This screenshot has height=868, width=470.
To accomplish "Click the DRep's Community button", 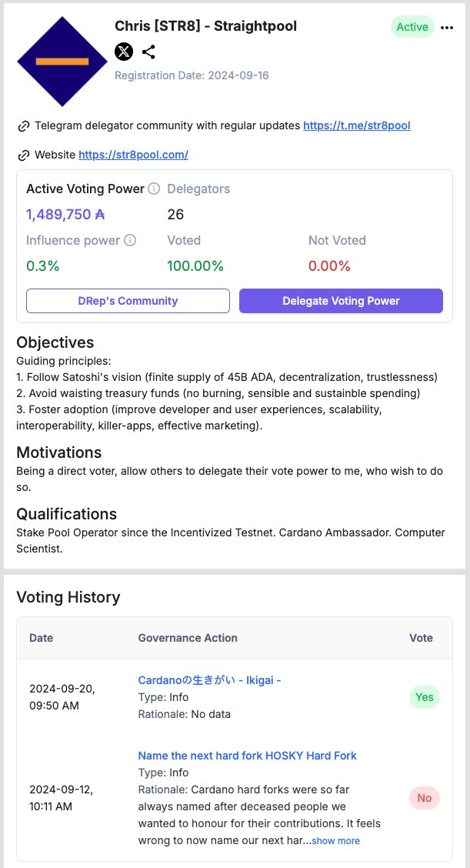I will point(128,301).
